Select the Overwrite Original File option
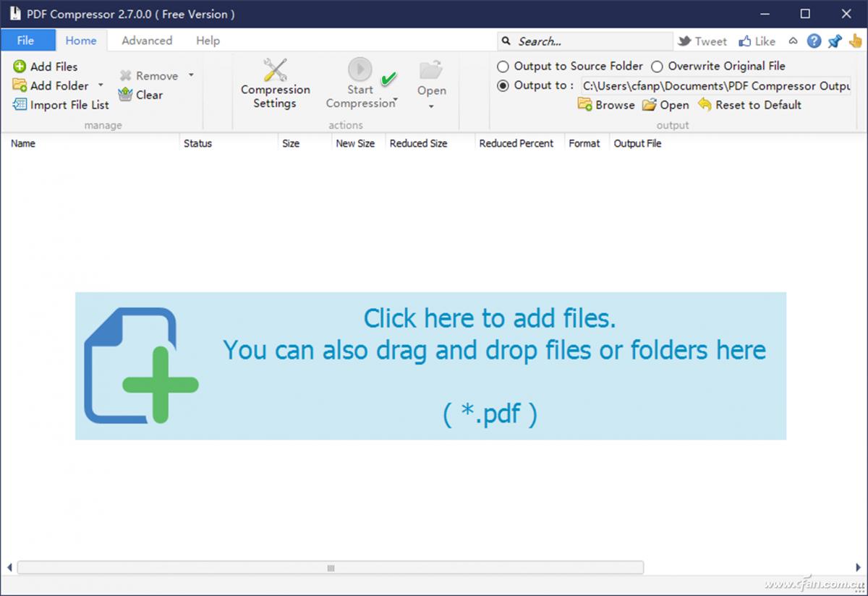The width and height of the screenshot is (868, 596). click(718, 67)
